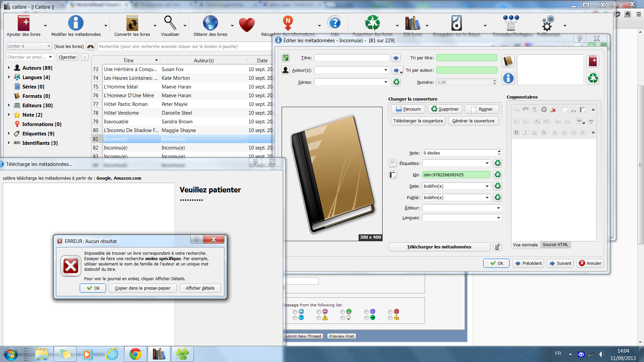Click the metadata download settings gear
Viewport: 644px width, 362px height.
click(x=497, y=247)
